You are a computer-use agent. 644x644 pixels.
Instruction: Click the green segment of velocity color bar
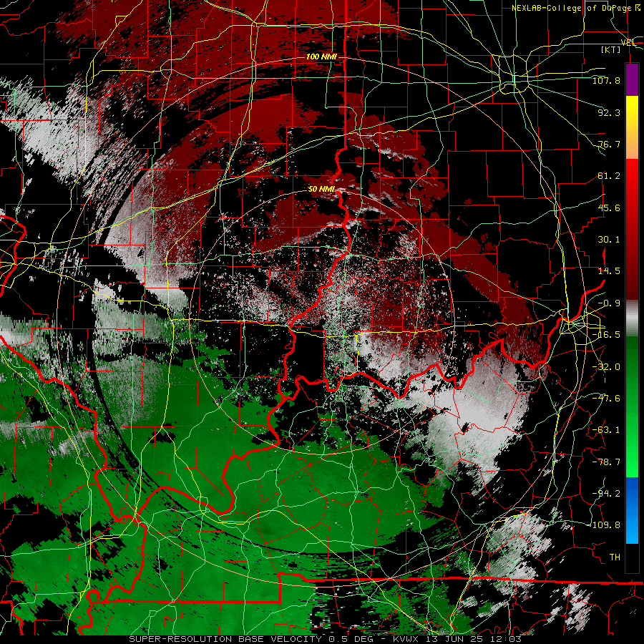[632, 406]
